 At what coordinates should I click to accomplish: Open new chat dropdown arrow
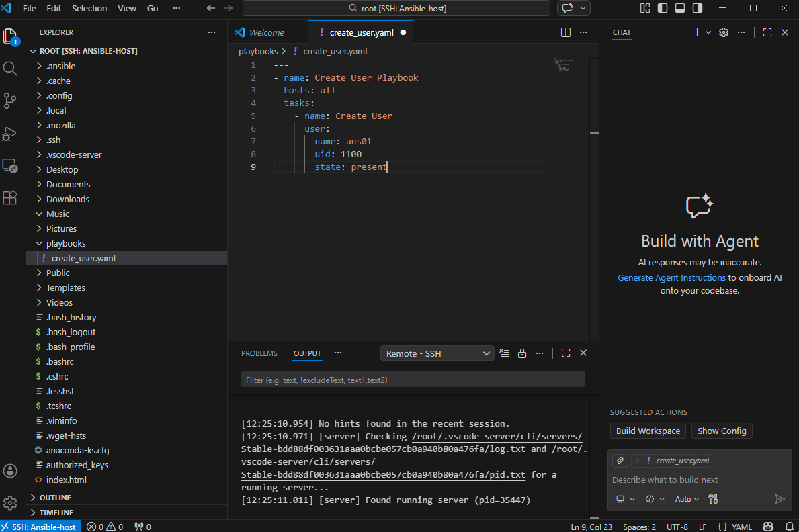tap(708, 32)
